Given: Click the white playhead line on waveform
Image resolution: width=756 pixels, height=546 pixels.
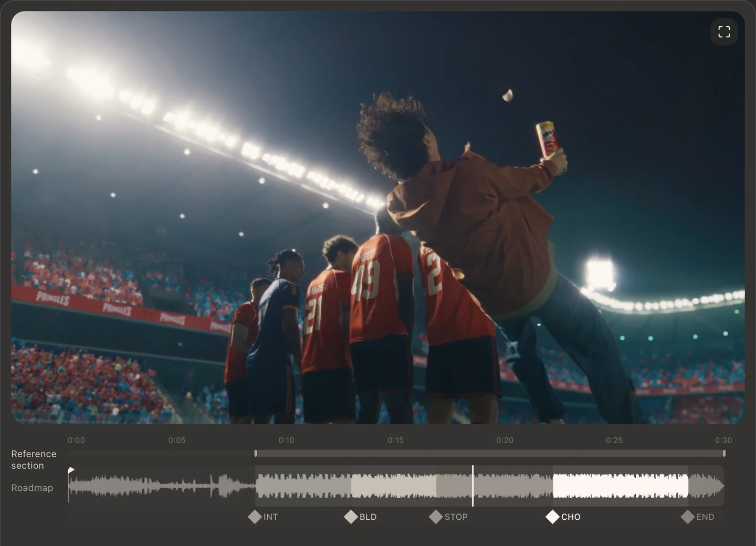Looking at the screenshot, I should (x=472, y=486).
